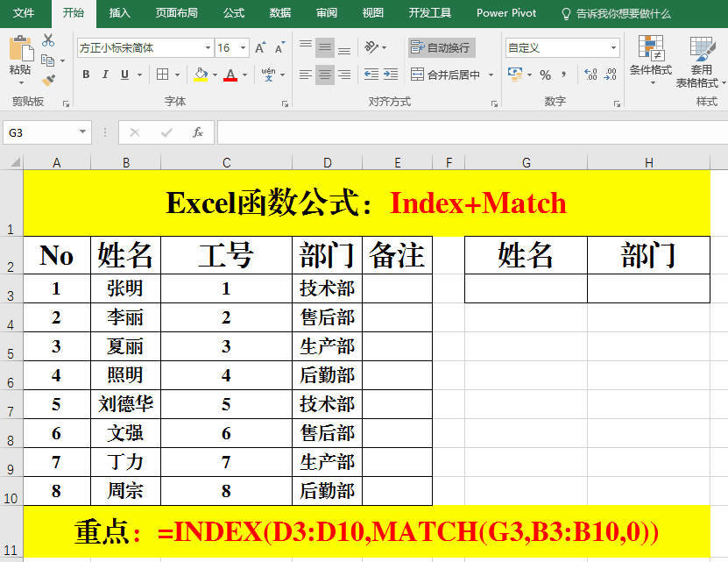Viewport: 728px width, 562px height.
Task: Toggle Bold formatting
Action: [86, 75]
